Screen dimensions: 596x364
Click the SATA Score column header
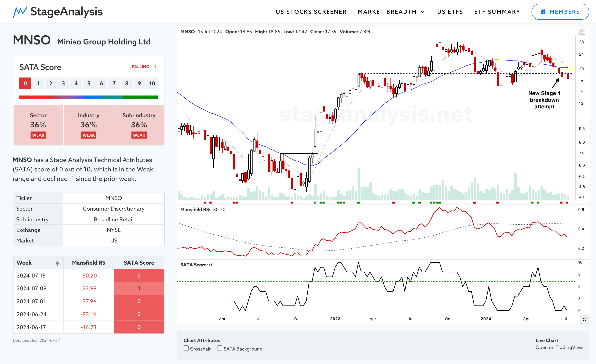pos(139,263)
